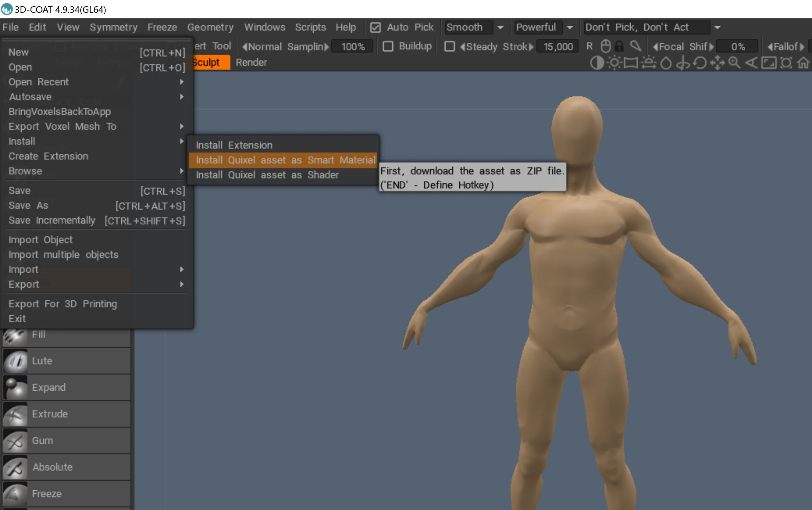This screenshot has width=812, height=510.
Task: Select the Gum sculpt brush
Action: tap(66, 441)
